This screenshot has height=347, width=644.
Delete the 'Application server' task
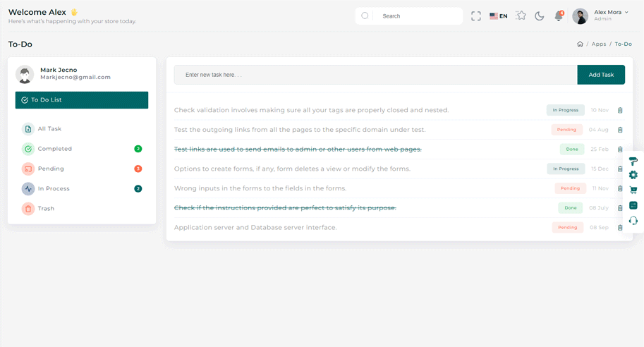(620, 228)
